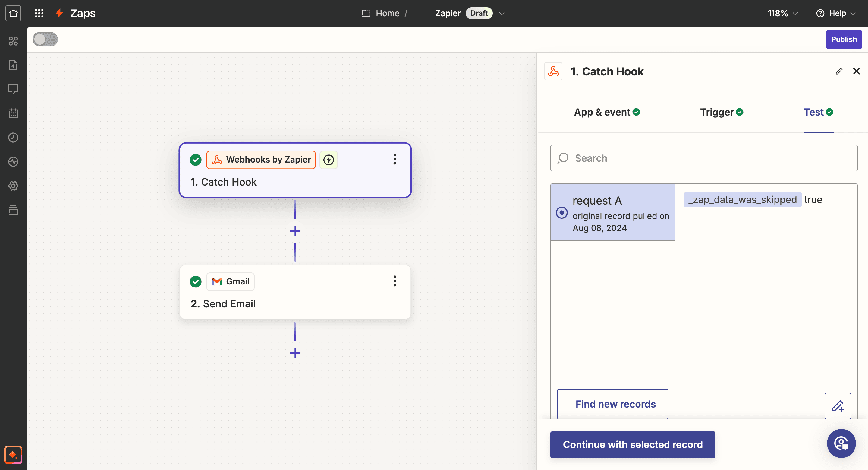Click the home icon in top-left corner
Screen dimensions: 868x470
pos(13,13)
